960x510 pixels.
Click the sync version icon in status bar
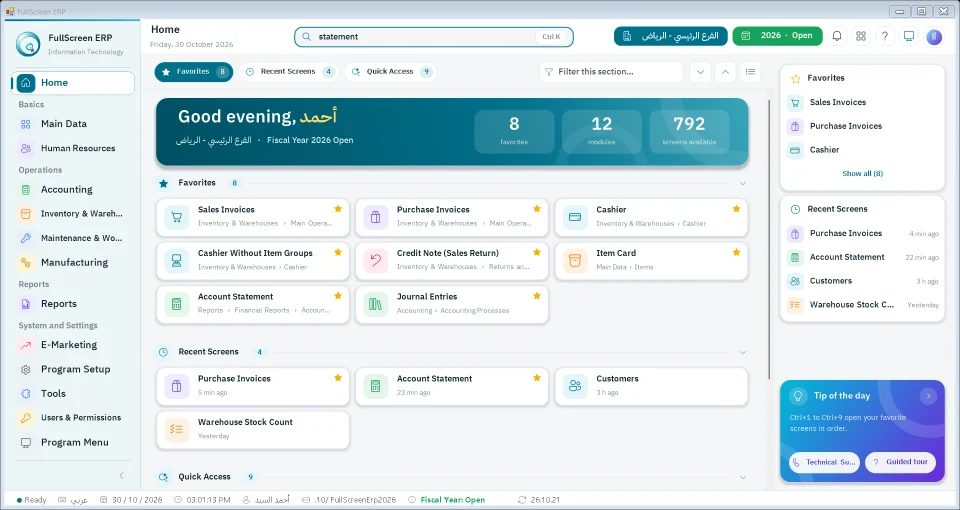click(x=522, y=500)
